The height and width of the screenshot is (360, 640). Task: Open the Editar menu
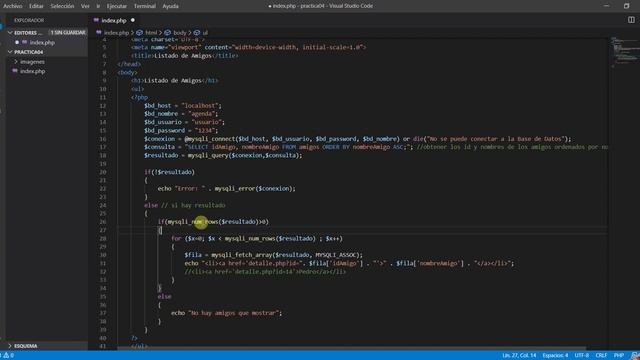36,6
